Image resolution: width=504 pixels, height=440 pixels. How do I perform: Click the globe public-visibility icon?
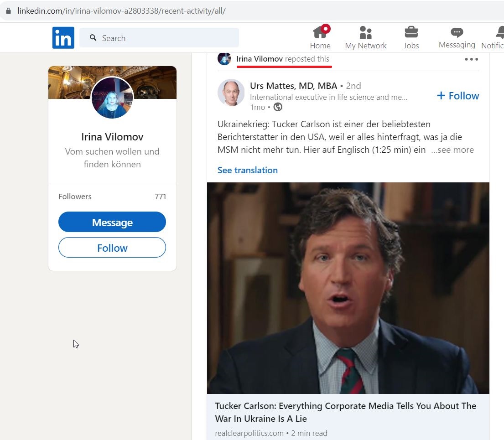(x=278, y=107)
